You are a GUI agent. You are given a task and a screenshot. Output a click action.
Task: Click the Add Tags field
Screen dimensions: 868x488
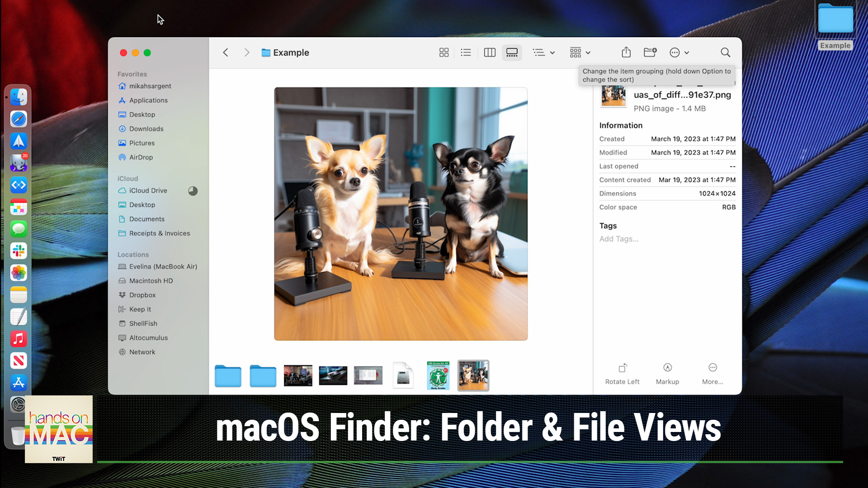pos(619,239)
